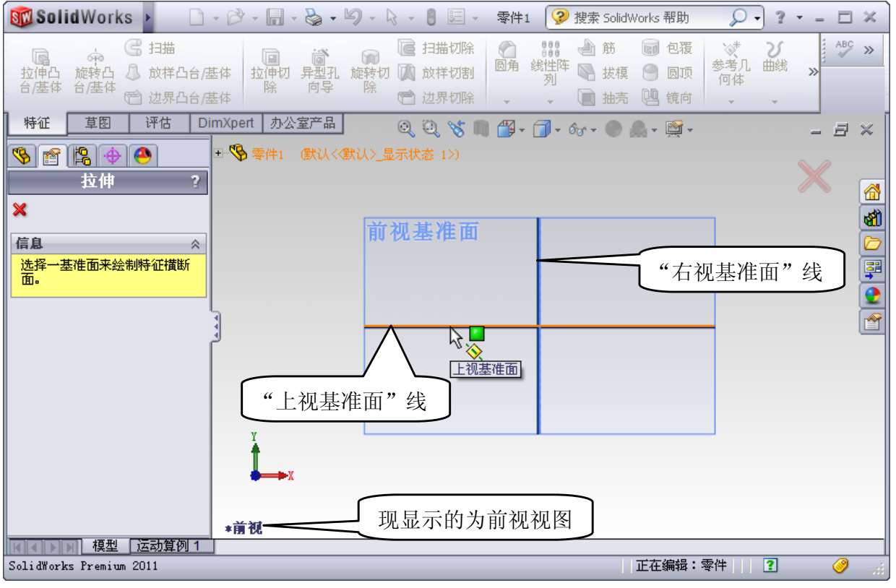Click the 拉伸 panel help question mark
This screenshot has width=896, height=588.
coord(194,182)
